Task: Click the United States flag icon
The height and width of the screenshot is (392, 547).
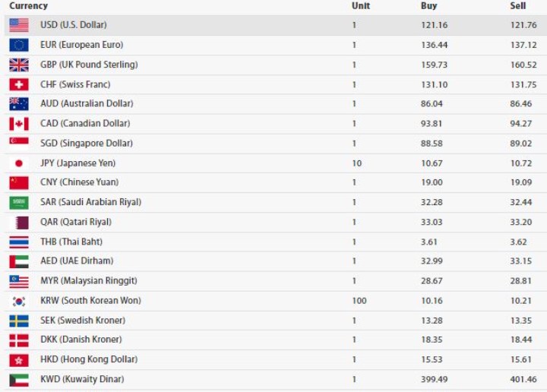Action: 19,25
